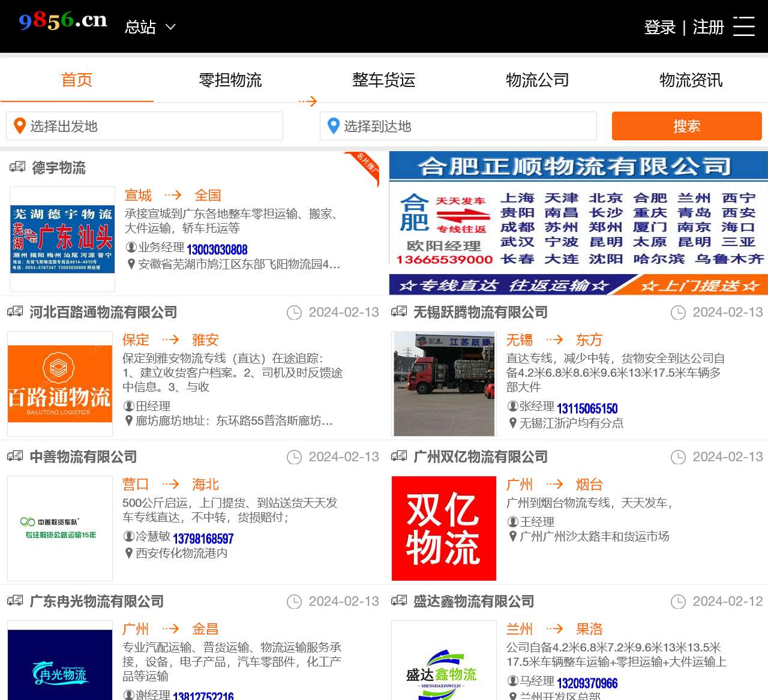
Task: Click the location pin inside 选择出发地 field
Action: coord(20,126)
